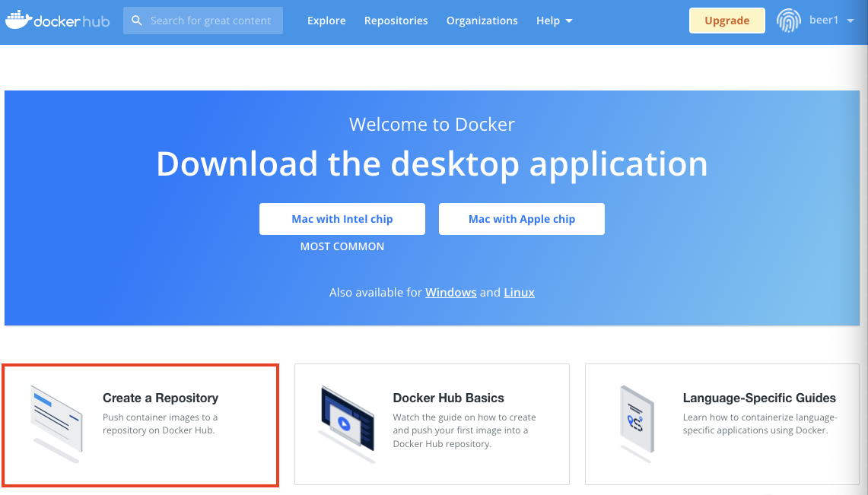Follow the Linux download link
Image resolution: width=868 pixels, height=495 pixels.
coord(520,293)
